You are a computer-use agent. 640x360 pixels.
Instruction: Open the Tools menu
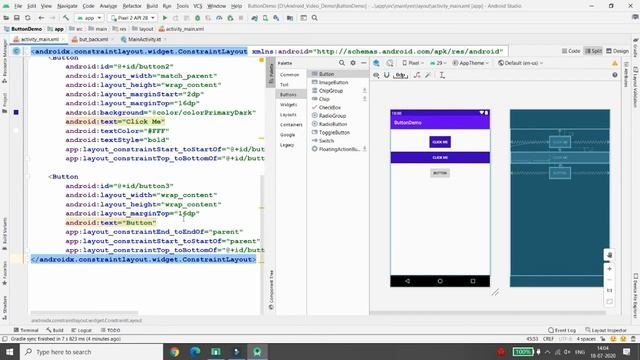pos(182,6)
